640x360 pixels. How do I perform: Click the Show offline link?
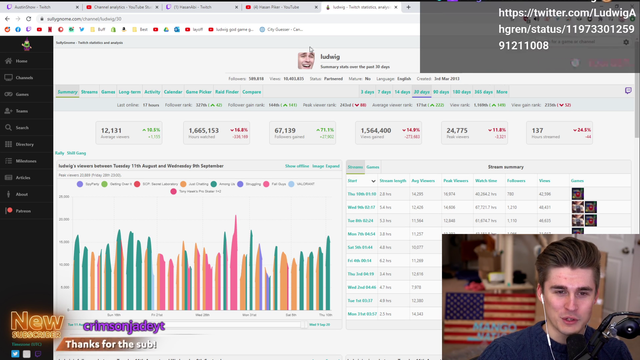(x=297, y=166)
